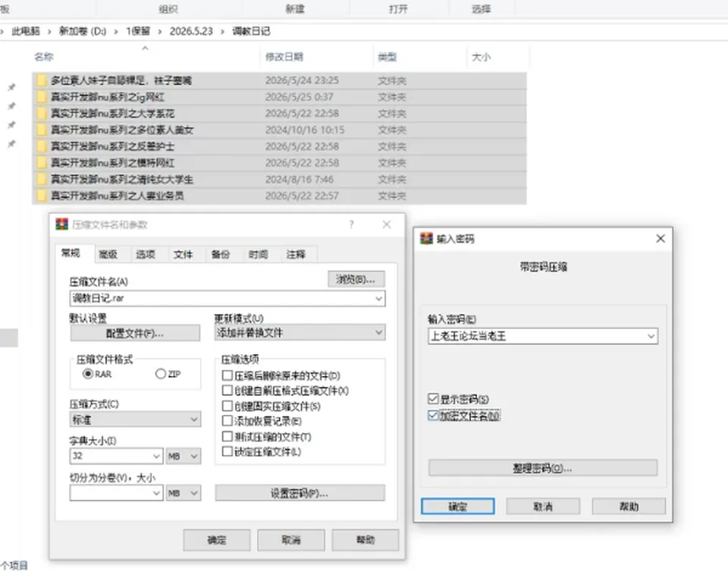Click the folder icon dated 2024/8/16 7:46

tap(42, 179)
